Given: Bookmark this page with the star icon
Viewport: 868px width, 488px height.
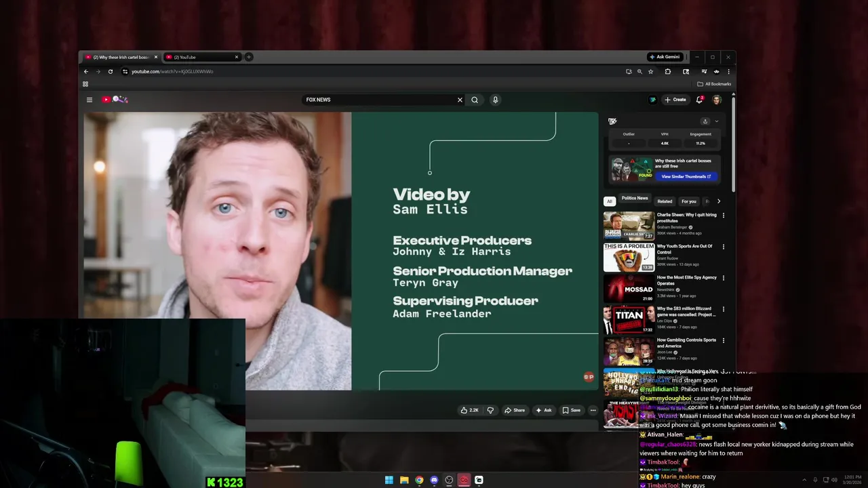Looking at the screenshot, I should tap(650, 71).
